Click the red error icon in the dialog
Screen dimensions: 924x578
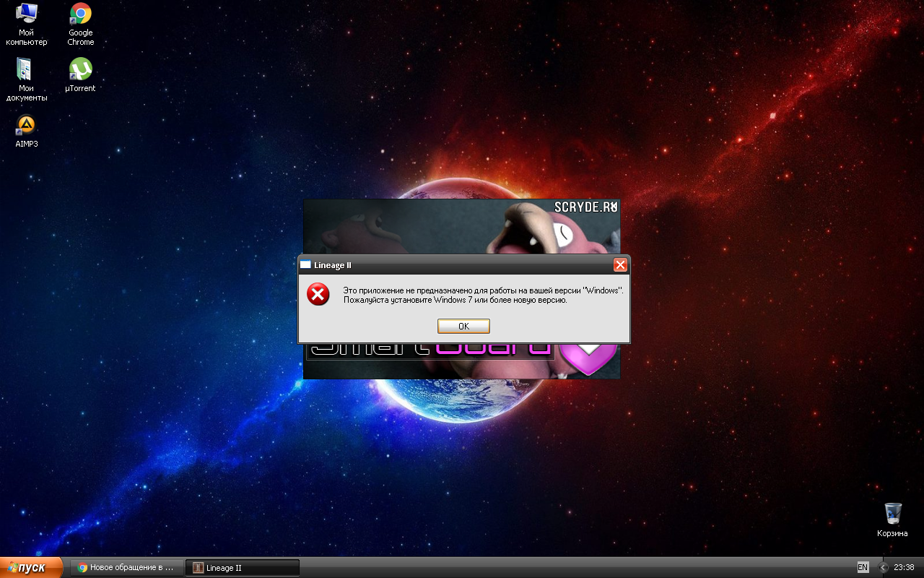coord(318,294)
